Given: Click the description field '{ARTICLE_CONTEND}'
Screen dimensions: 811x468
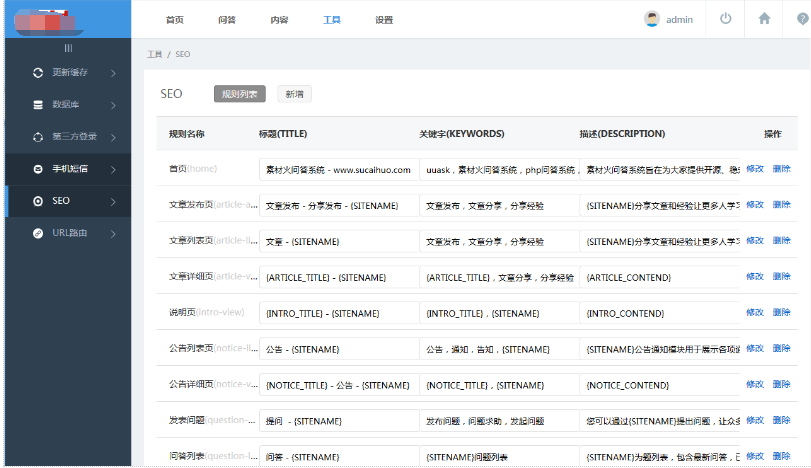Looking at the screenshot, I should 660,278.
